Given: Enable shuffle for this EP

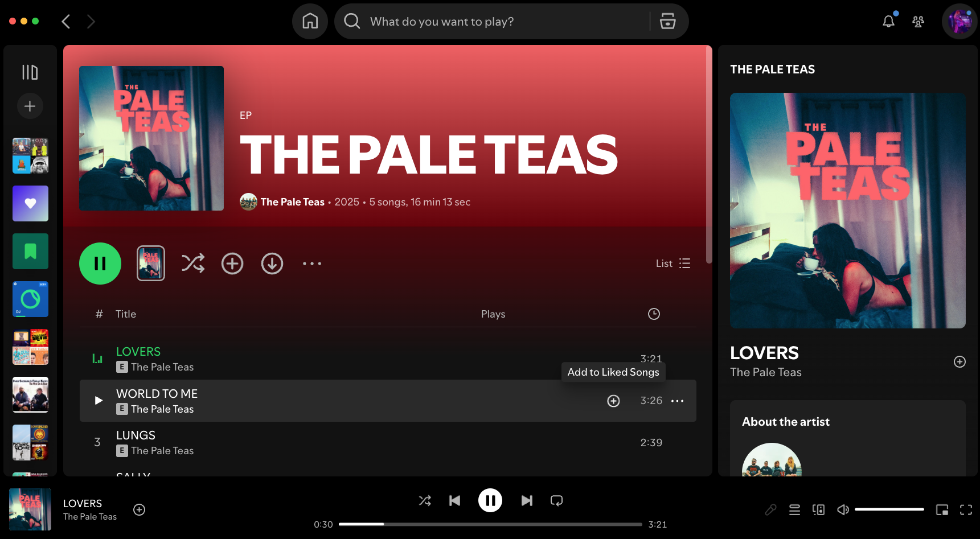Looking at the screenshot, I should tap(193, 264).
